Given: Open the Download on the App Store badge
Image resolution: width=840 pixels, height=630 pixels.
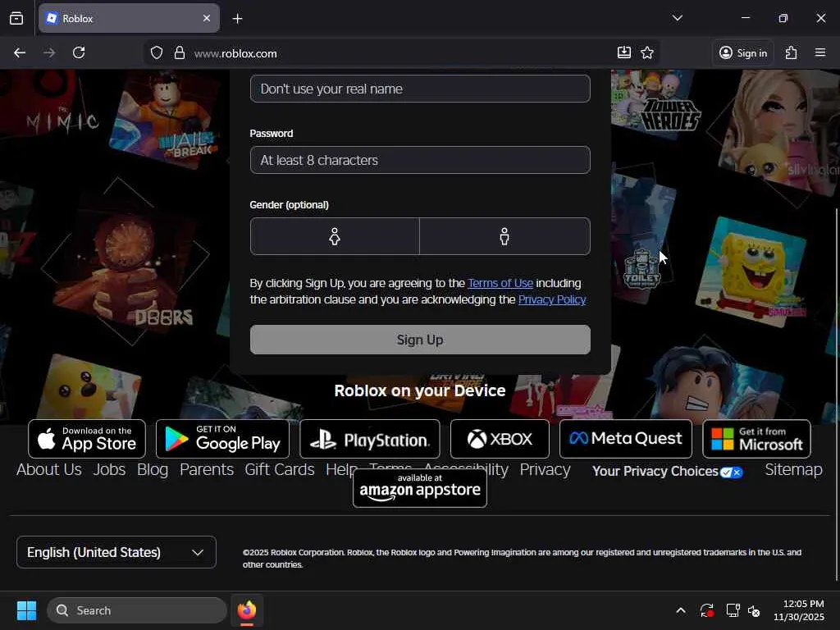Looking at the screenshot, I should click(x=87, y=440).
